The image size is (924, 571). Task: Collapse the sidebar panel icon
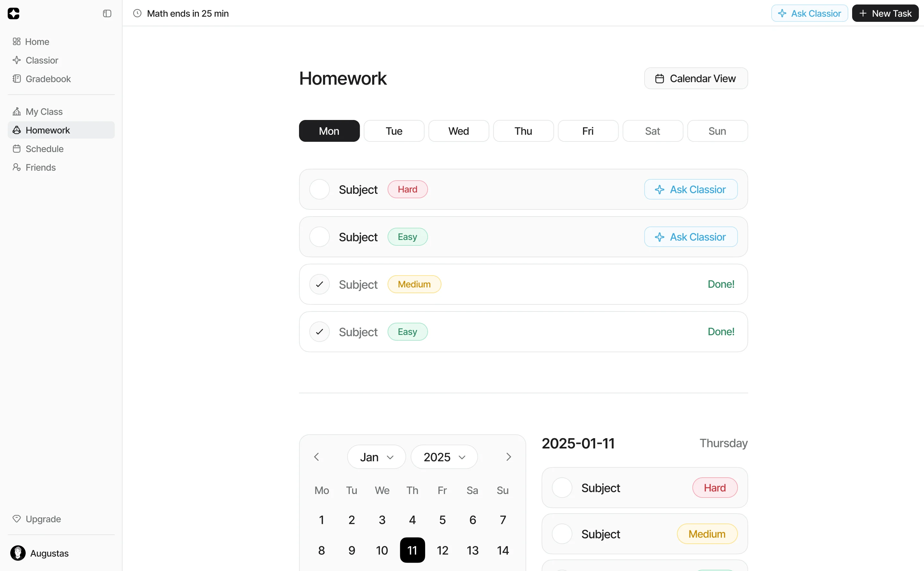[107, 13]
